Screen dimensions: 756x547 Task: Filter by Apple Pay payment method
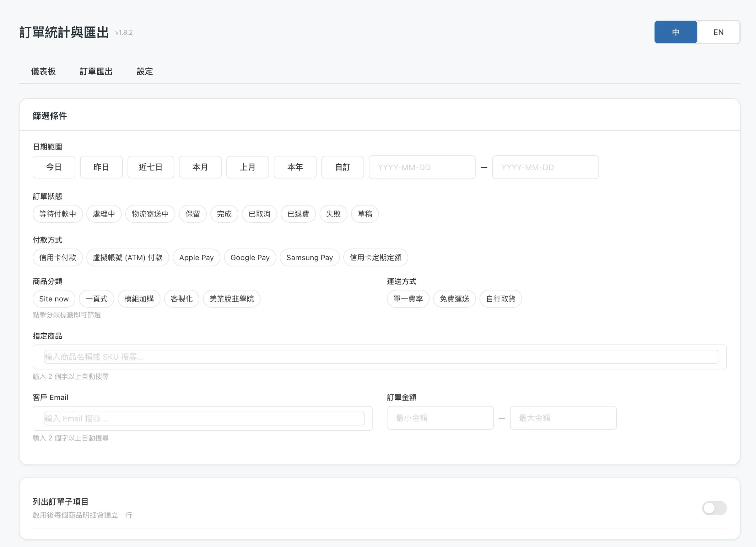coord(196,258)
